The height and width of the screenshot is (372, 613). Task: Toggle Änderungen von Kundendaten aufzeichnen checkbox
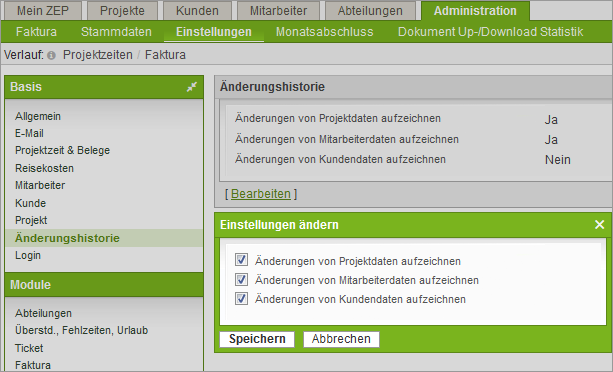click(x=241, y=299)
